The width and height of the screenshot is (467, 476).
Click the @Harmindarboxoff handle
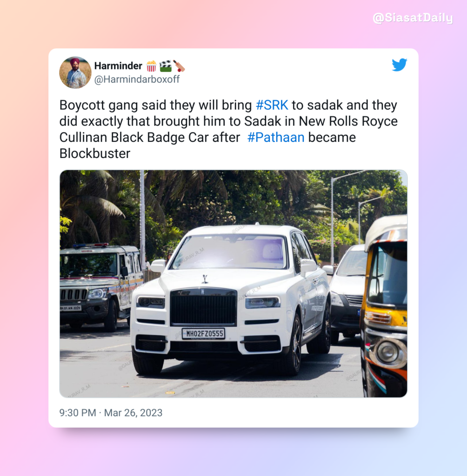coord(137,79)
